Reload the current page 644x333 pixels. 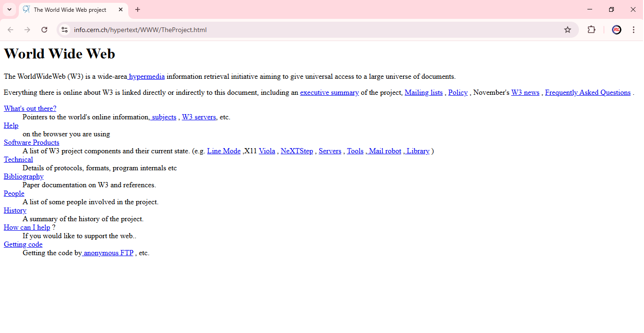pos(44,30)
